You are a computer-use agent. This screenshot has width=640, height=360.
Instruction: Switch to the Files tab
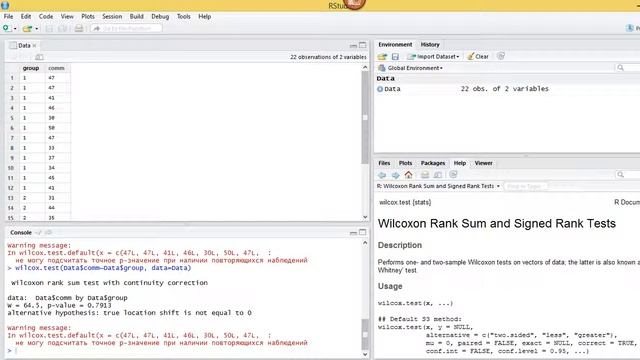pos(384,163)
